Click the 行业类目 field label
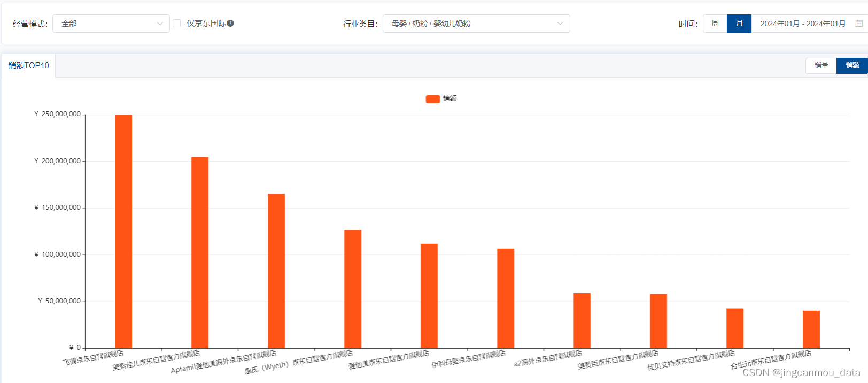 point(360,24)
